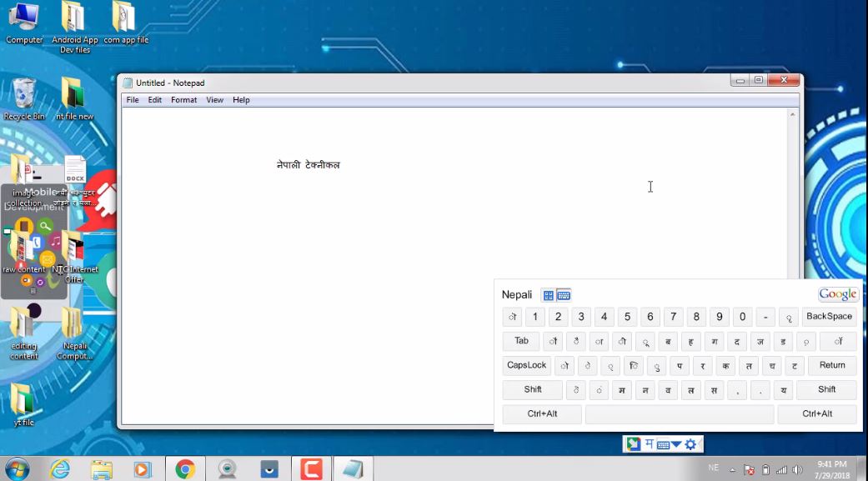Viewport: 868px width, 481px height.
Task: Click the Nepali label on keyboard panel
Action: point(516,295)
